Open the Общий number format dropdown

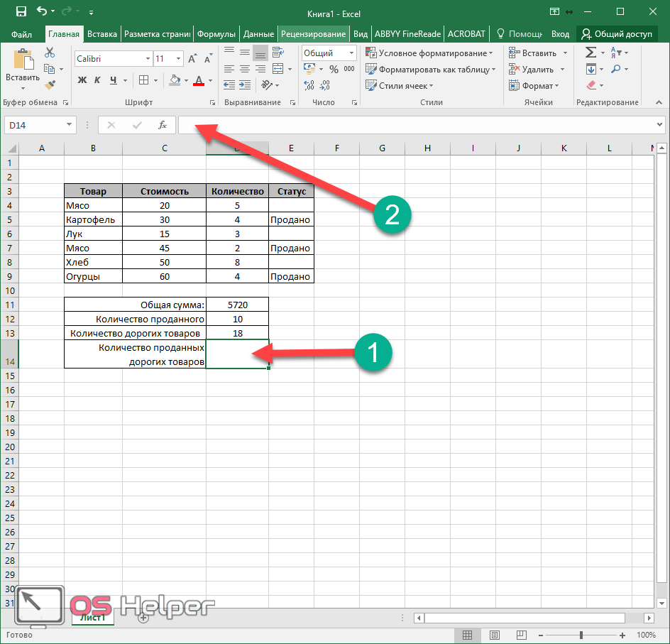351,53
